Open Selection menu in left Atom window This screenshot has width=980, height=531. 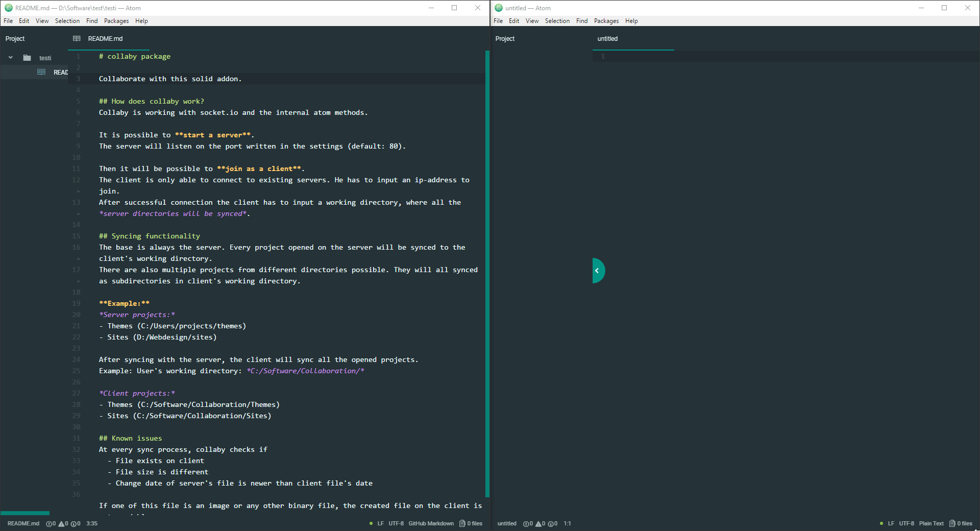67,21
